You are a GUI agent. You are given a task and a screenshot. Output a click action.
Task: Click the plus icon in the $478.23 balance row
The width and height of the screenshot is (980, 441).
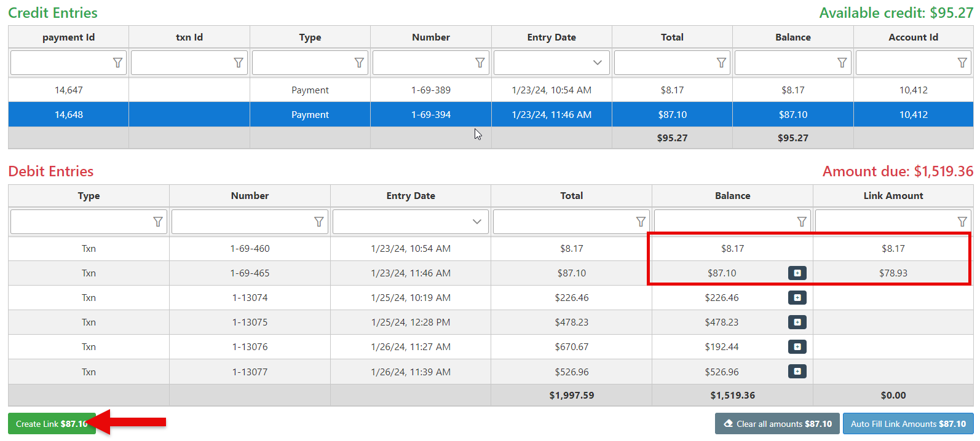[x=797, y=322]
